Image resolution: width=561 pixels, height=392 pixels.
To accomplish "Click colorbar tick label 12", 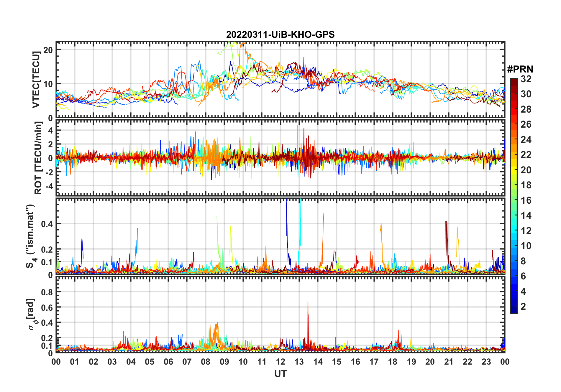I will [526, 231].
